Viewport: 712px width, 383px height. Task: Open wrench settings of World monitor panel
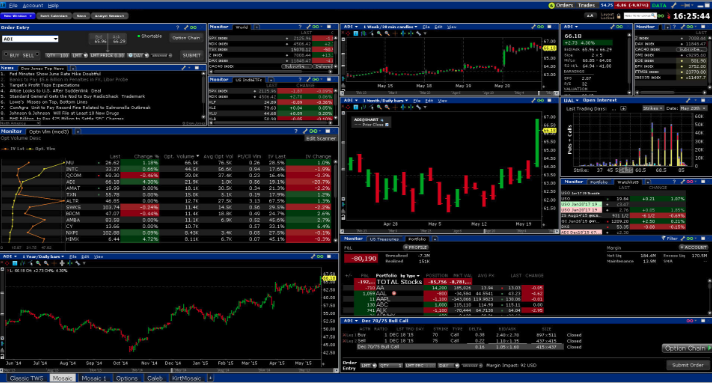point(308,27)
